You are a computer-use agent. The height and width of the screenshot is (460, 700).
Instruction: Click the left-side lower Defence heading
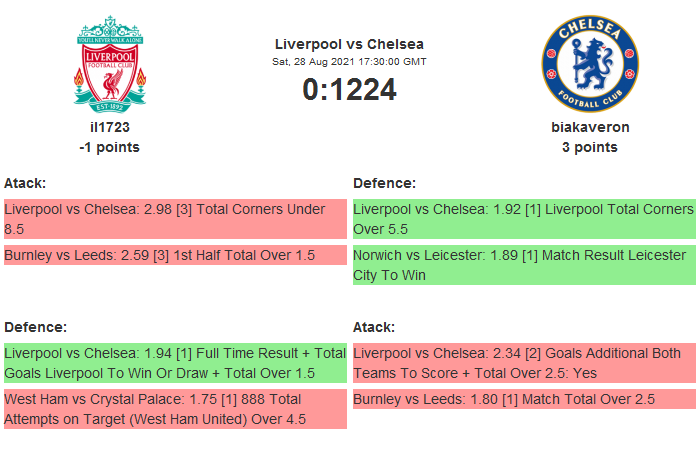pyautogui.click(x=35, y=327)
